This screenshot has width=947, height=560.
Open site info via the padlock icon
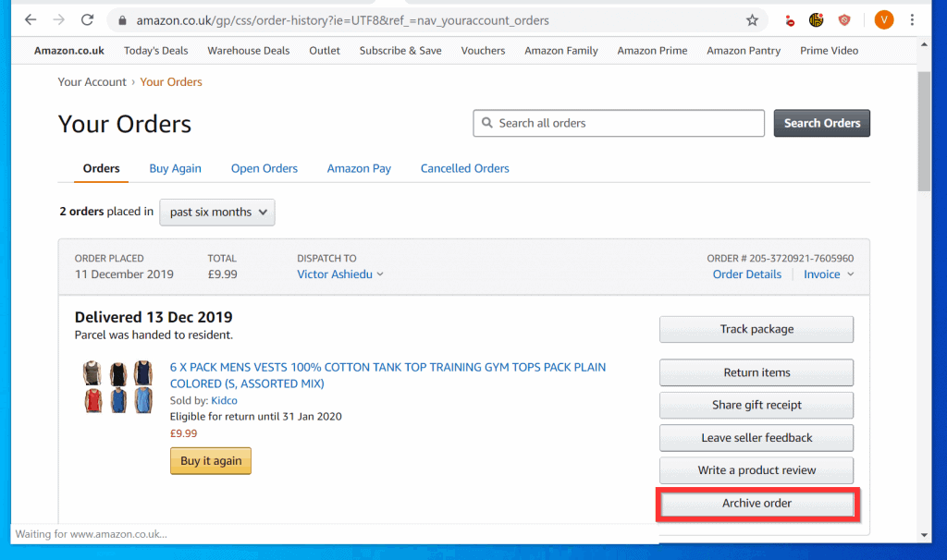[x=121, y=18]
